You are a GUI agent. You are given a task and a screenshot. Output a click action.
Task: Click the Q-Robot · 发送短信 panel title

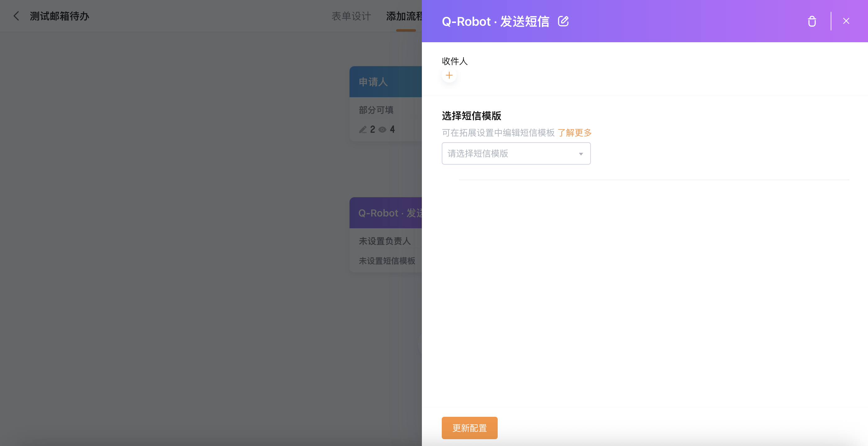tap(495, 21)
